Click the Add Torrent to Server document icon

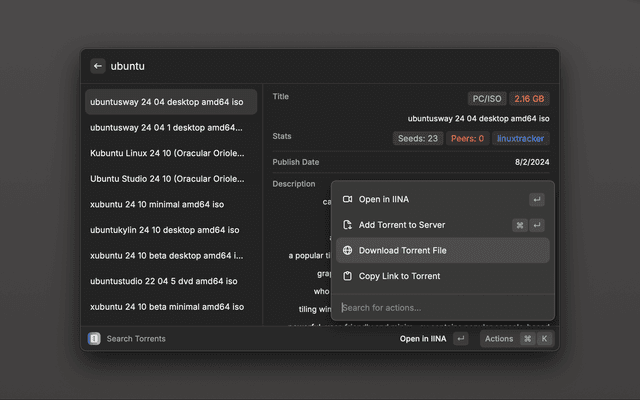347,225
